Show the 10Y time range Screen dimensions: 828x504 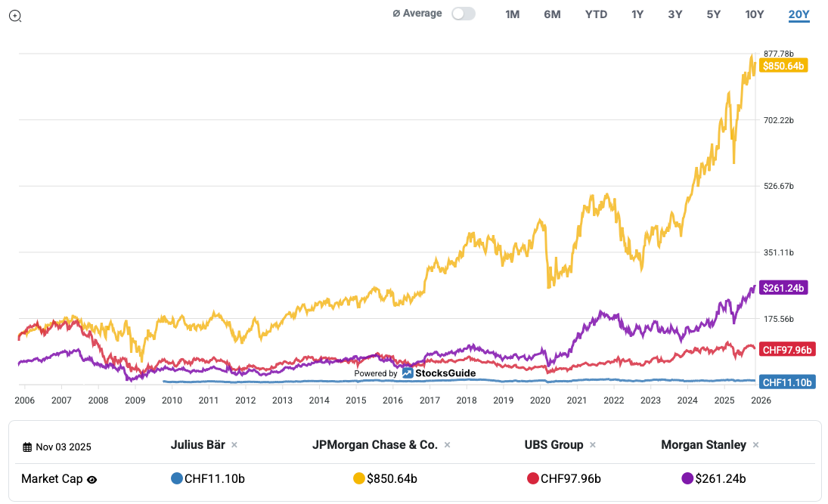pos(754,14)
